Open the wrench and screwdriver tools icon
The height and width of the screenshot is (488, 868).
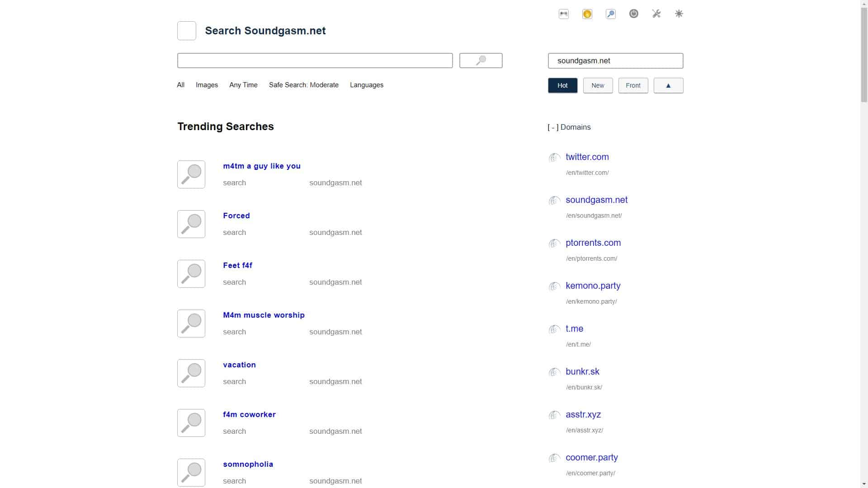[656, 14]
